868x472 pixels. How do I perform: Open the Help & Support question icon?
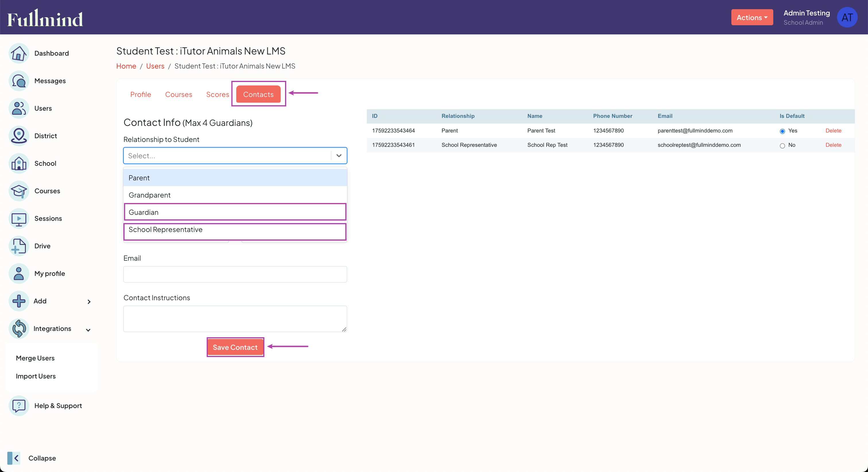(x=19, y=406)
